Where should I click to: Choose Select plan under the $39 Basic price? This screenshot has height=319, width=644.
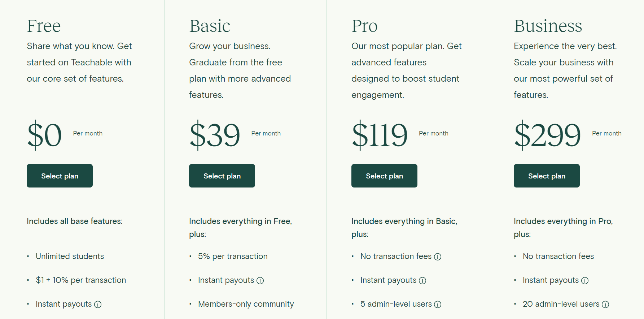tap(222, 176)
